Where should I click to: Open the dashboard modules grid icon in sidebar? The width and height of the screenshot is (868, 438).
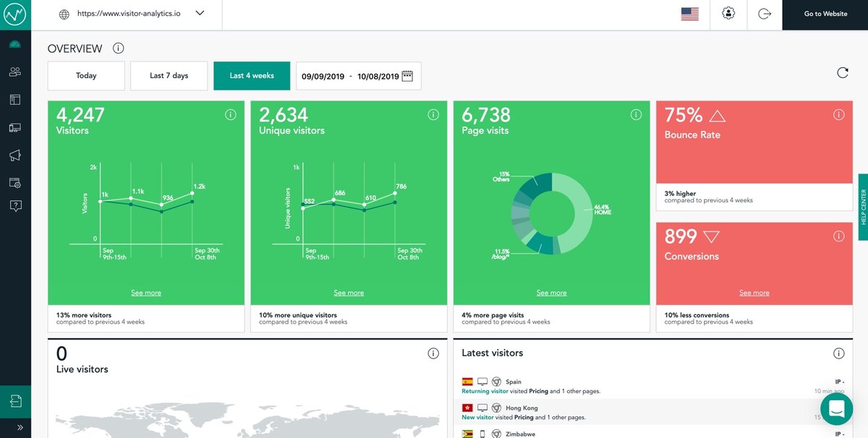(14, 99)
